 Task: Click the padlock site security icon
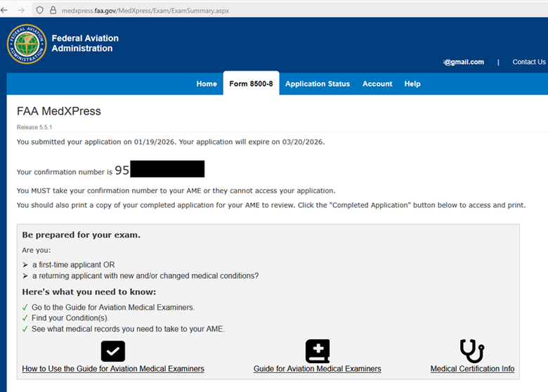pyautogui.click(x=53, y=11)
